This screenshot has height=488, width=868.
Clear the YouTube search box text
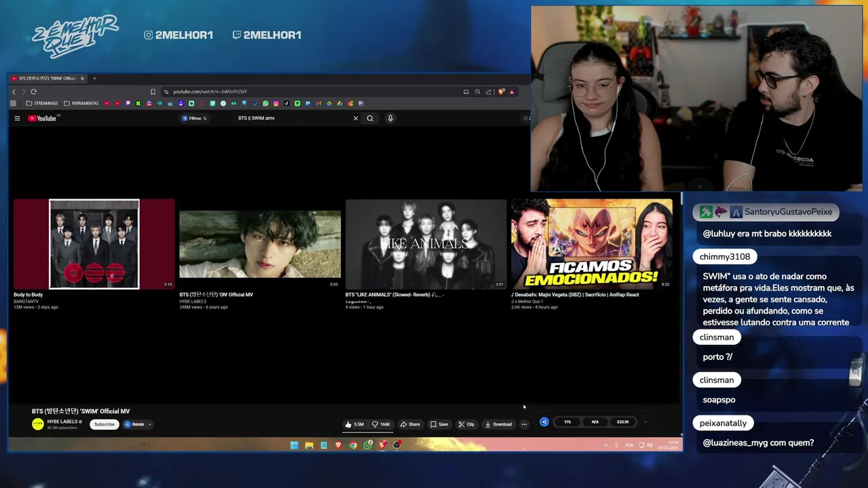pos(355,118)
